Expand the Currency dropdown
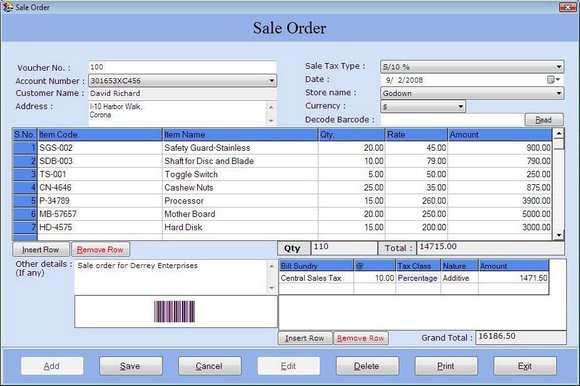Screen dimensions: 580x386 coord(461,106)
